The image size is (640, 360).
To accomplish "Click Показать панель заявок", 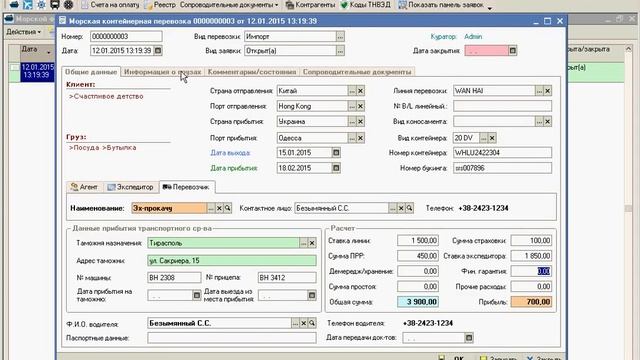I will [441, 5].
